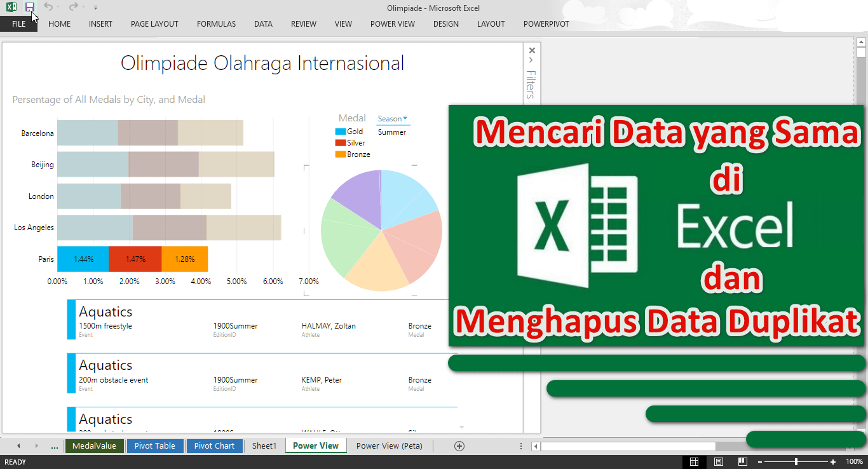Expand the Filters pane chevron
Screen dimensions: 868x469
[x=531, y=60]
